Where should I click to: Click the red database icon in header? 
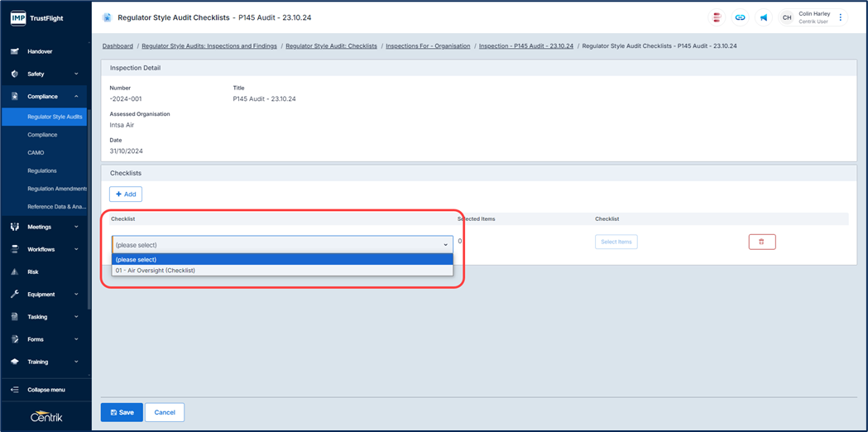tap(717, 17)
